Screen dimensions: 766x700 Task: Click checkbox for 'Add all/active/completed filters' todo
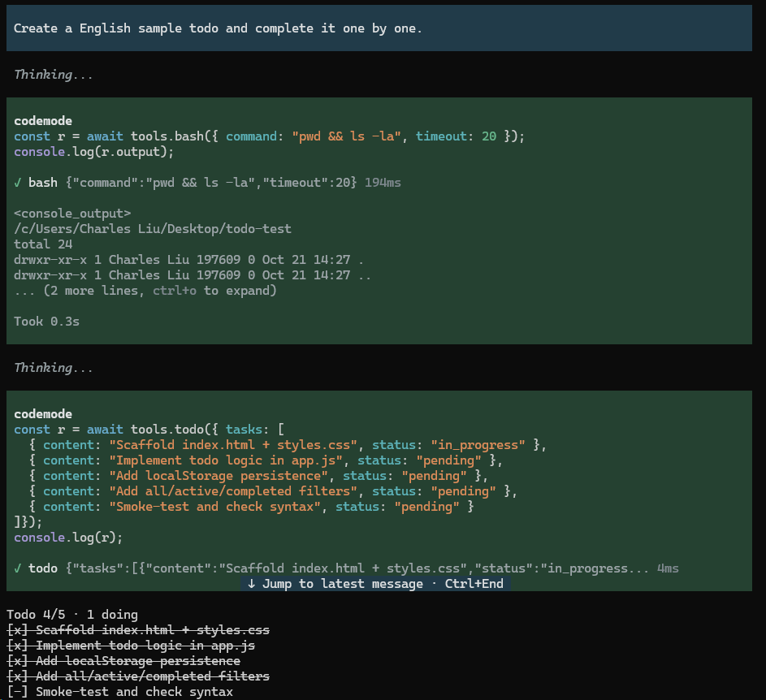(18, 676)
